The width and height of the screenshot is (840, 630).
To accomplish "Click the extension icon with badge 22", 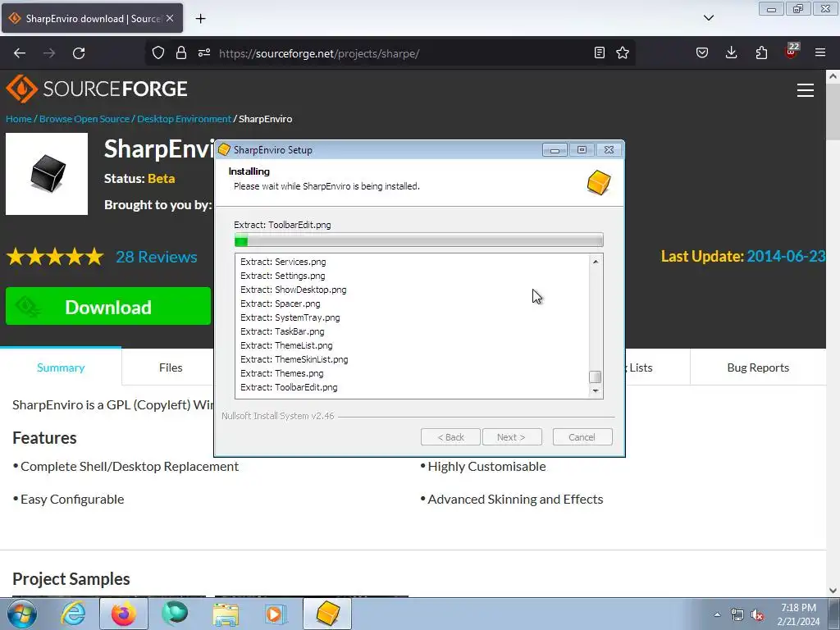I will (792, 51).
